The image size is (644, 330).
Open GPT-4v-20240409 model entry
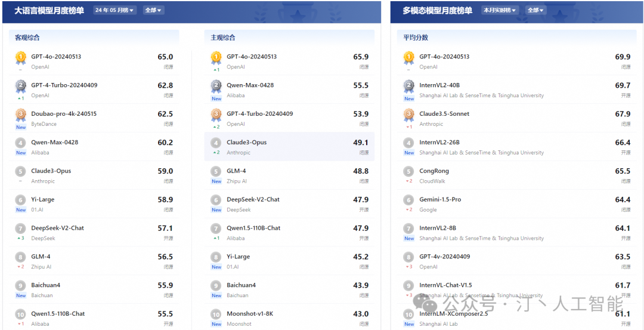coord(444,257)
